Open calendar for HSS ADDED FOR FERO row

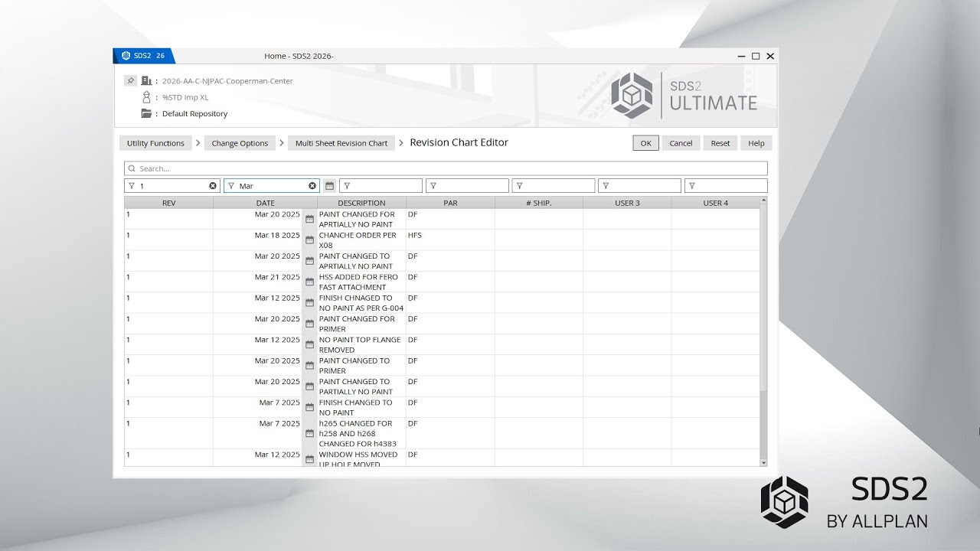point(309,282)
